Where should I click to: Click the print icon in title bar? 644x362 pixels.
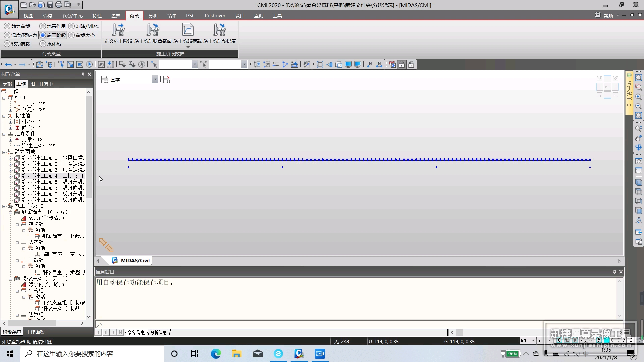coord(59,5)
